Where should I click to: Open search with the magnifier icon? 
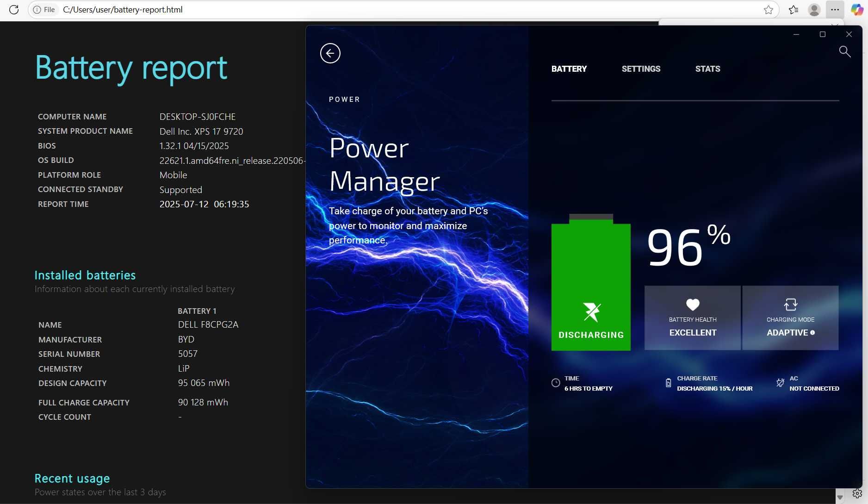pos(844,51)
